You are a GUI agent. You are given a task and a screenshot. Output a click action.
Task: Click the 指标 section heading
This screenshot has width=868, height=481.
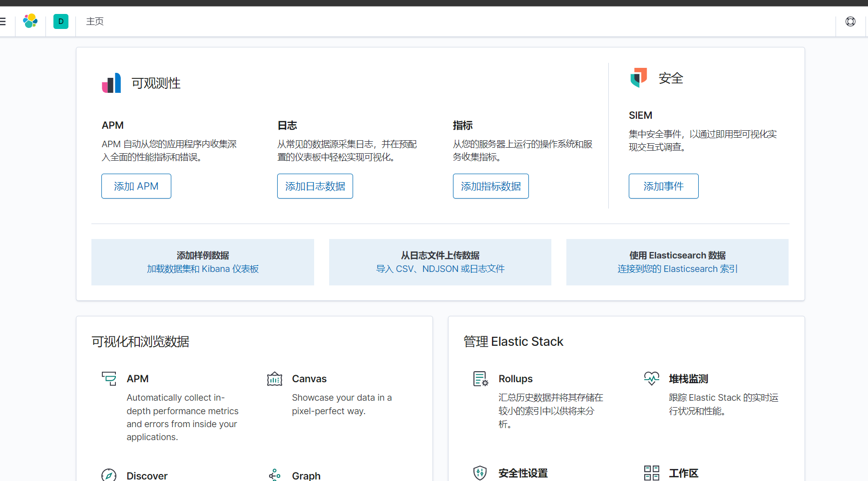pos(463,125)
